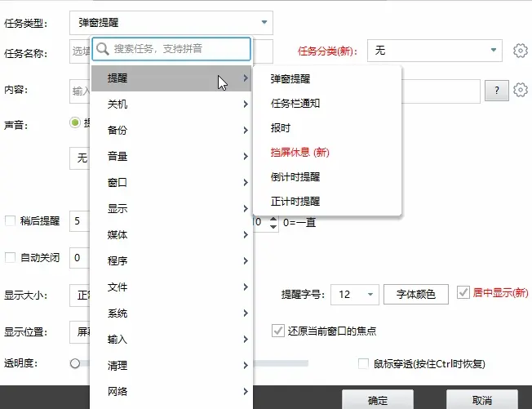Open the 任务分类(新) dropdown showing 无
The height and width of the screenshot is (409, 532).
pyautogui.click(x=435, y=51)
